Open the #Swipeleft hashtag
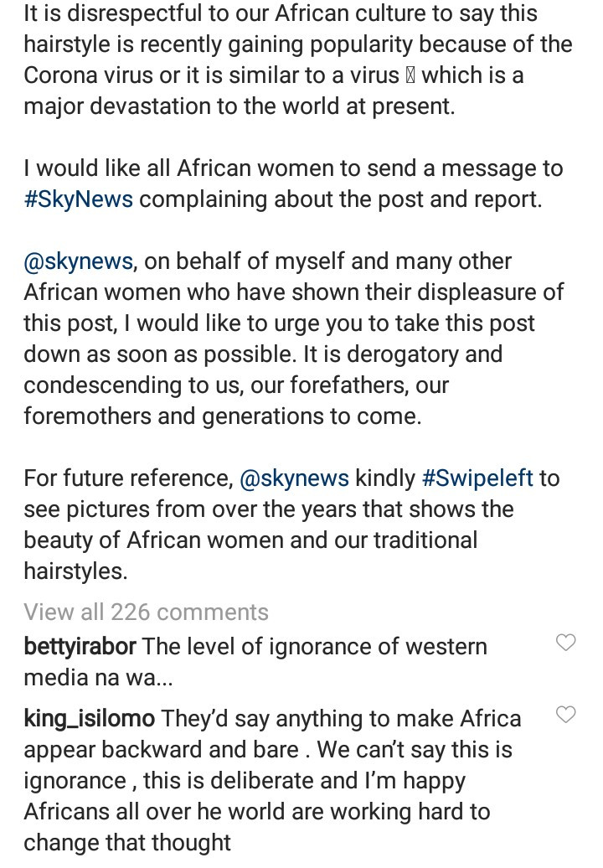This screenshot has height=868, width=603. 477,478
